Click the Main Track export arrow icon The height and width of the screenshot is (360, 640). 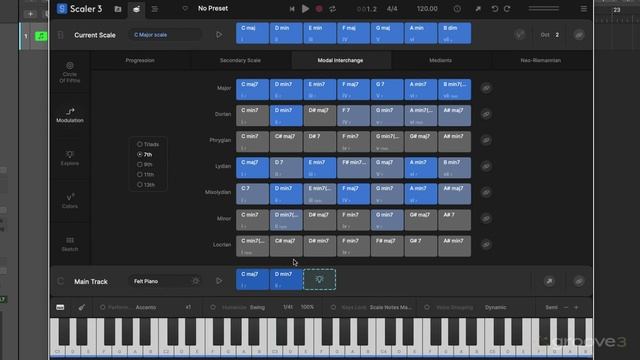(x=549, y=281)
